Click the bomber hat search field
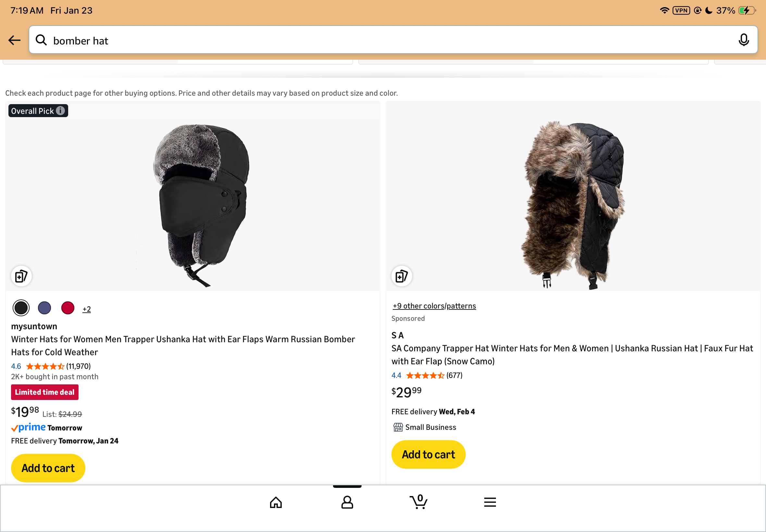 (x=384, y=40)
